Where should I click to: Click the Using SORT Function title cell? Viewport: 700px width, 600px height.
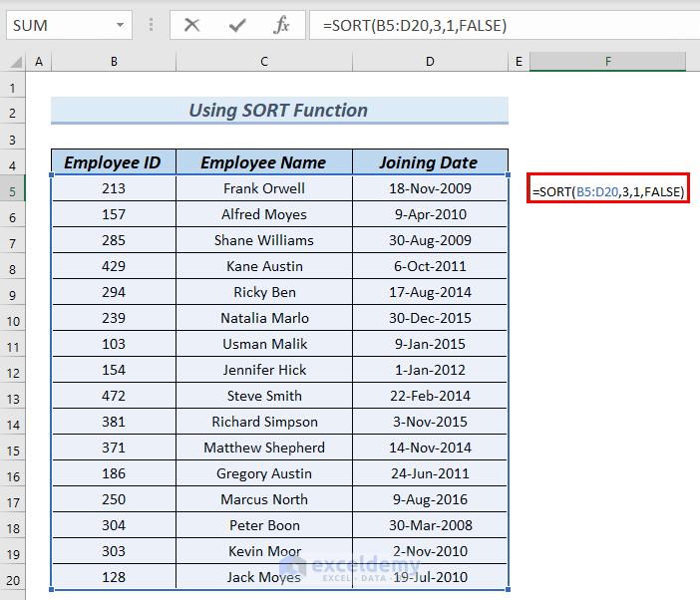coord(279,111)
